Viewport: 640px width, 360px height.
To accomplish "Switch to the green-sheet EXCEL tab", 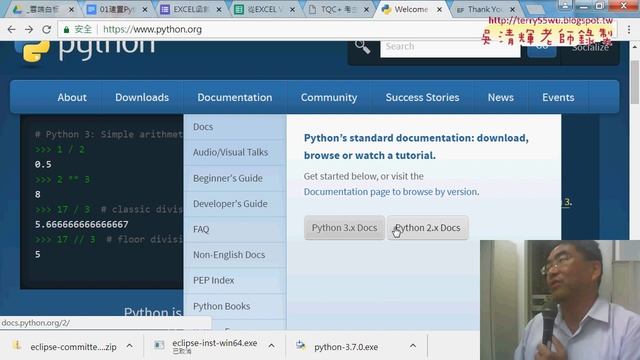I will tap(263, 9).
